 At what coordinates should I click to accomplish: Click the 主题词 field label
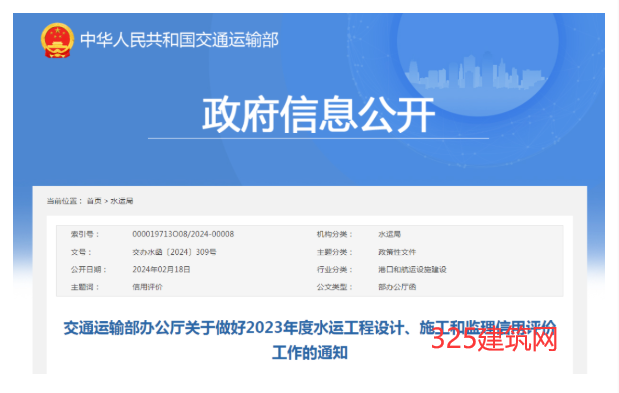pyautogui.click(x=85, y=287)
